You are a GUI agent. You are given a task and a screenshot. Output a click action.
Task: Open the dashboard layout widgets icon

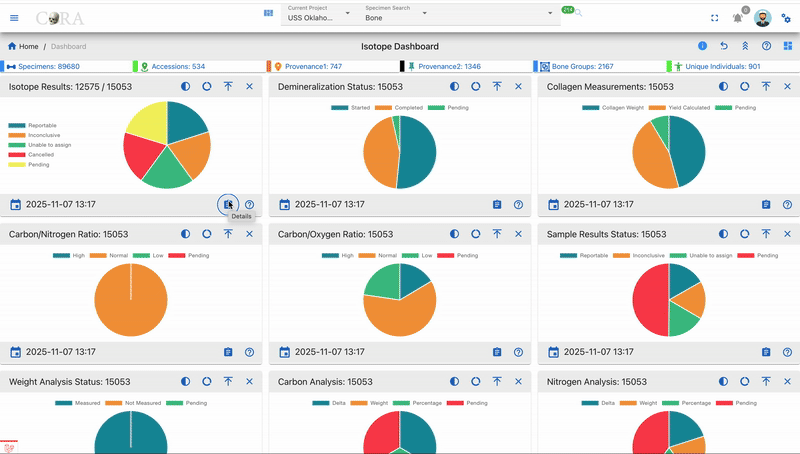[788, 46]
